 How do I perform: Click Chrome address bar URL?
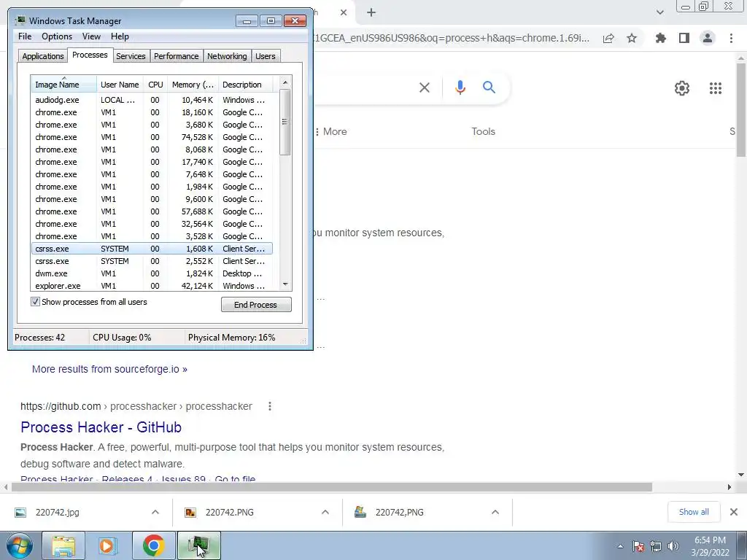point(451,38)
